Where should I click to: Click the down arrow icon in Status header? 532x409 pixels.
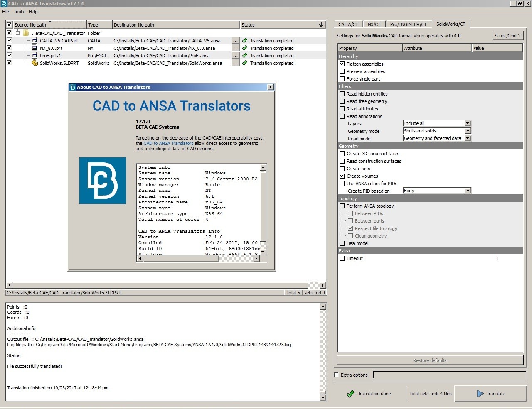point(321,25)
